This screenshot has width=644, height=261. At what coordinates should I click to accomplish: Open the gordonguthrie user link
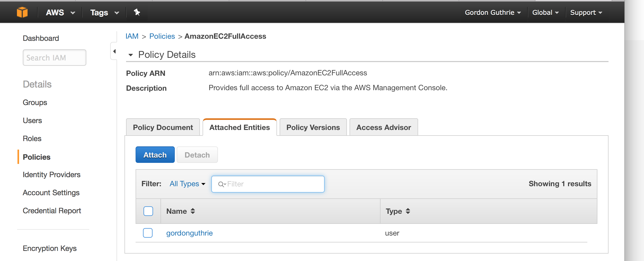(189, 233)
